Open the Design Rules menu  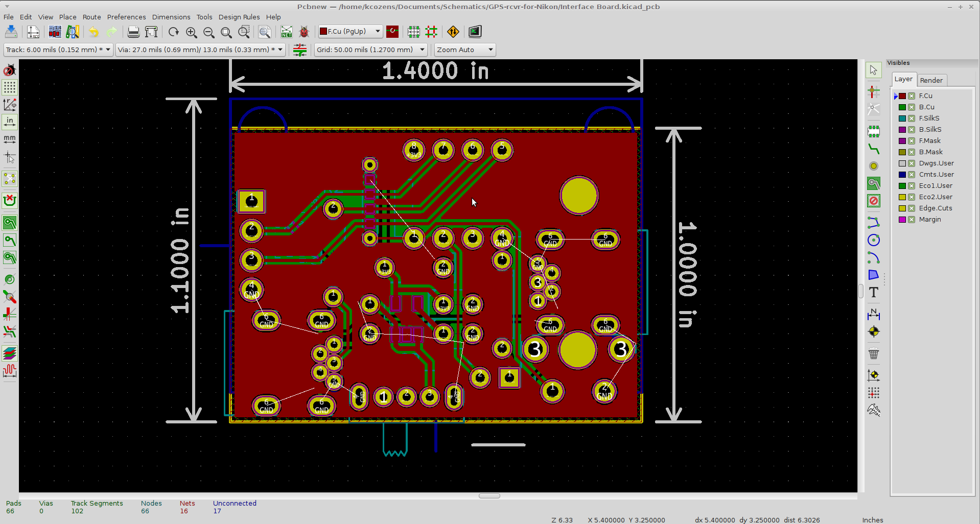point(239,17)
